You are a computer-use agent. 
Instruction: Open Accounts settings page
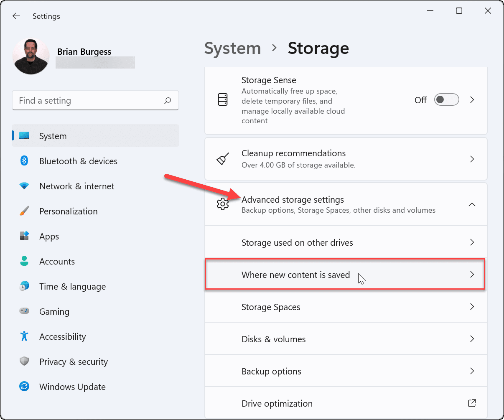pos(95,261)
